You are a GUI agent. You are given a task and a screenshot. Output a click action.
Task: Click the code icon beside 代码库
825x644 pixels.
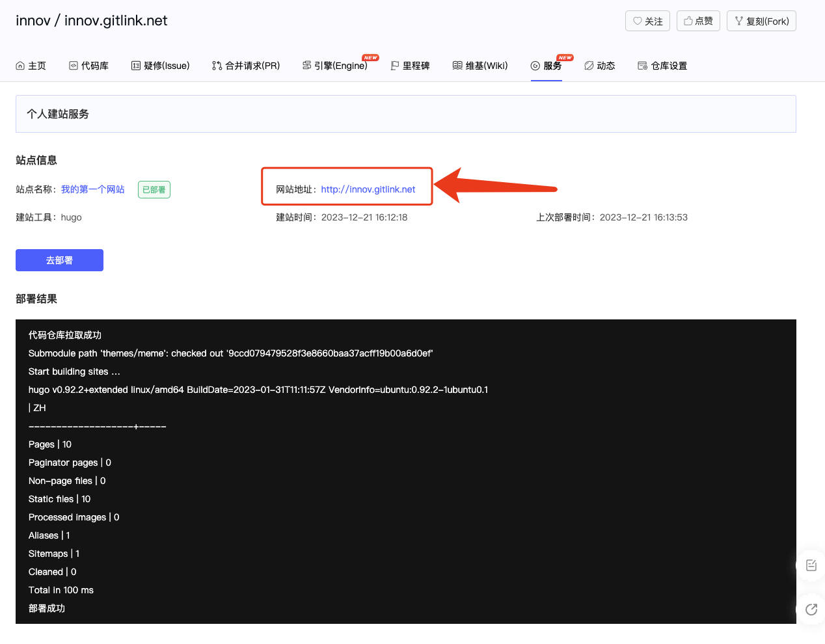74,66
